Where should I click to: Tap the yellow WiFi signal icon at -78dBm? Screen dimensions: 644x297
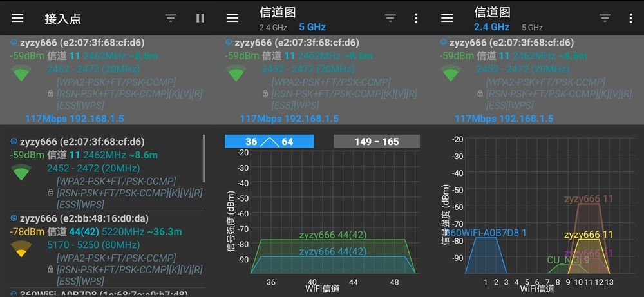(x=21, y=249)
